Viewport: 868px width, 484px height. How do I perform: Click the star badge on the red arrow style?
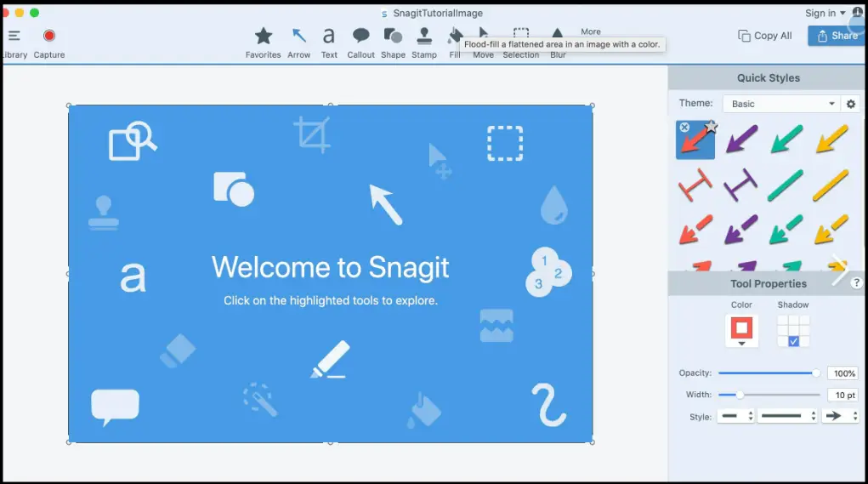click(x=712, y=127)
